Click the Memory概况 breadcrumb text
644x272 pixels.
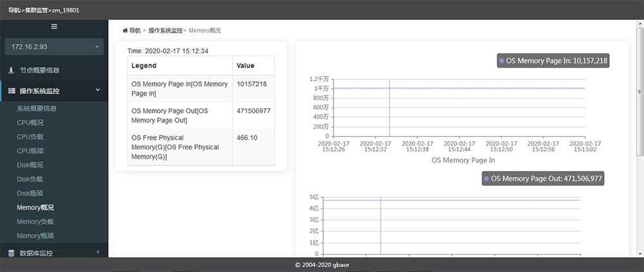(205, 30)
